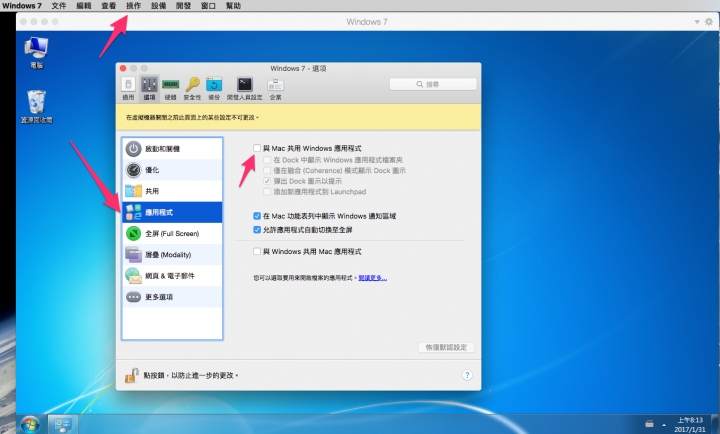Open the VM window gear settings icon
This screenshot has height=434, width=720.
pyautogui.click(x=709, y=22)
